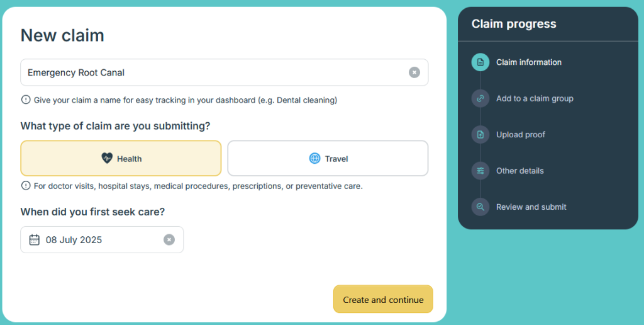Select the Travel claim type
644x325 pixels.
pyautogui.click(x=328, y=158)
